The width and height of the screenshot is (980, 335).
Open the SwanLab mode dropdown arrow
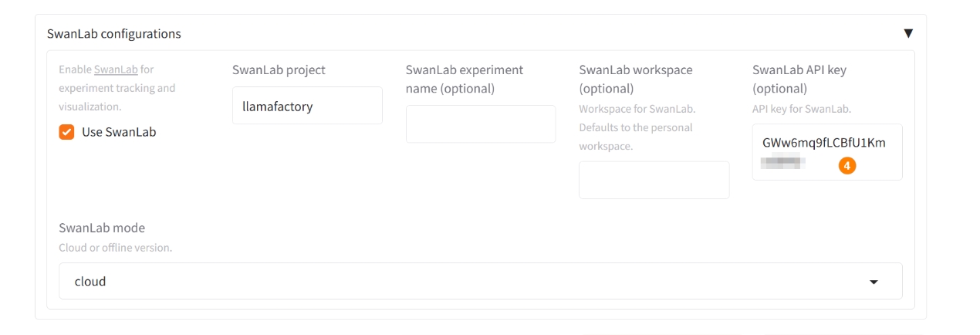pos(874,282)
